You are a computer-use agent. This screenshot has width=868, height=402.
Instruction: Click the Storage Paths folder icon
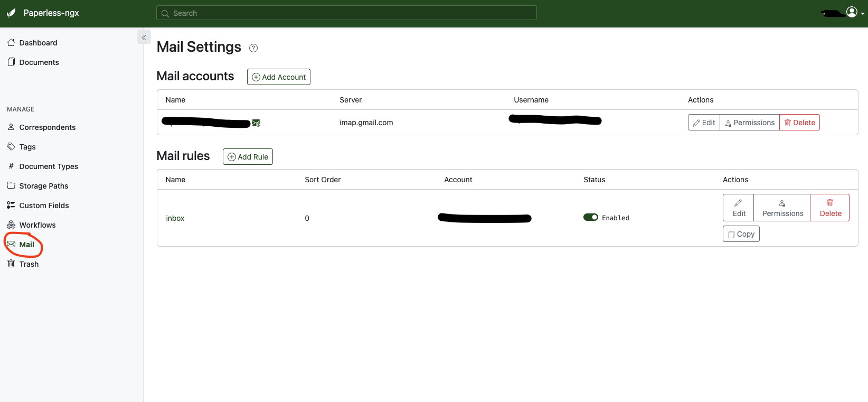(11, 185)
